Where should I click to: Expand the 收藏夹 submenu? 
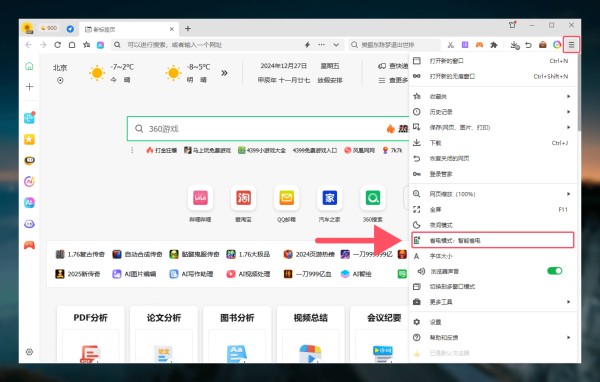[493, 96]
